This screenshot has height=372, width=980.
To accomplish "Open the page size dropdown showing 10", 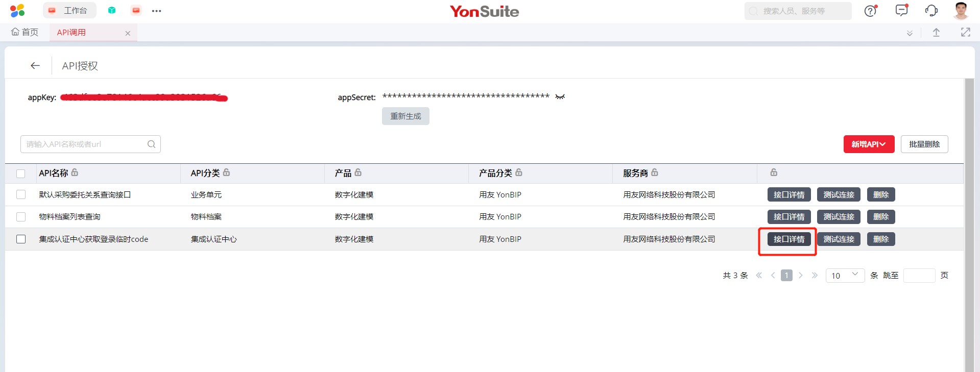I will click(845, 276).
